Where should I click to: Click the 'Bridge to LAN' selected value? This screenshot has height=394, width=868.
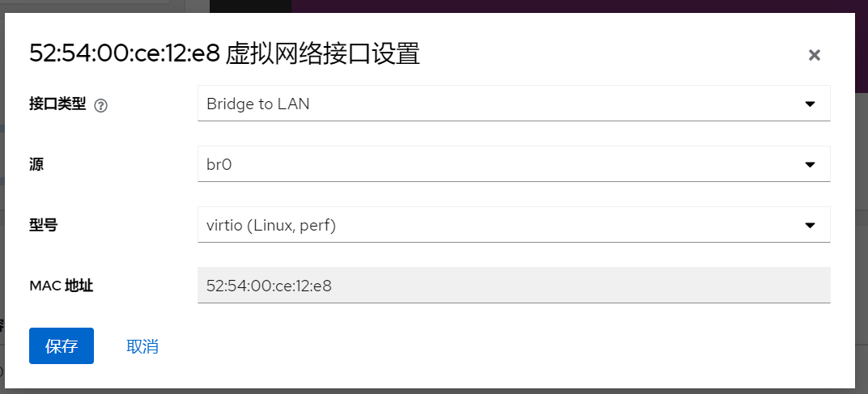click(258, 104)
